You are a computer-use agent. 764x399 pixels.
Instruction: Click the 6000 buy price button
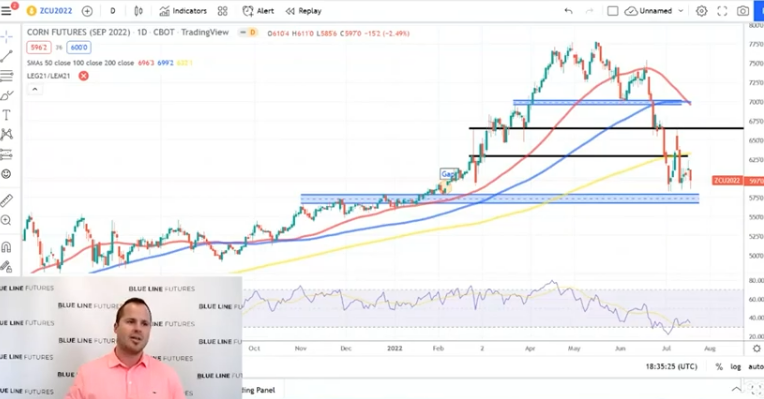click(x=79, y=47)
